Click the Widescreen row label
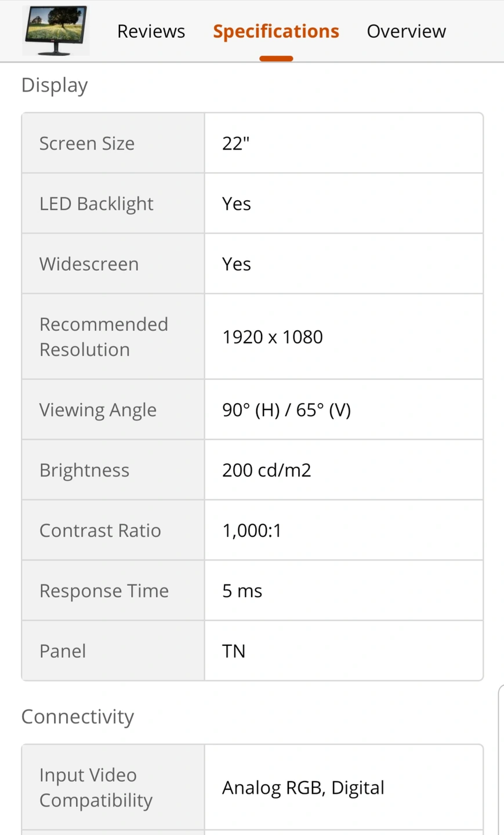 [89, 264]
